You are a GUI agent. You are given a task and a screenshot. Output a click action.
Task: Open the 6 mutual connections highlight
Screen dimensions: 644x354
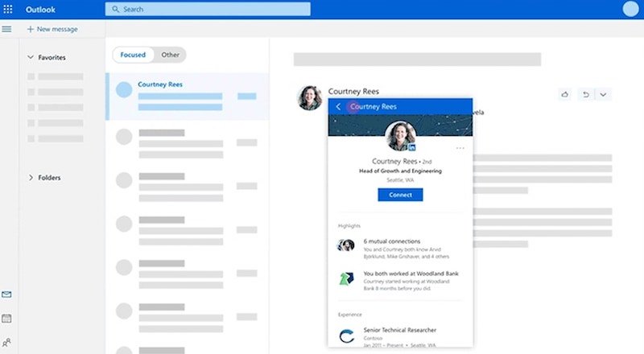tap(399, 249)
